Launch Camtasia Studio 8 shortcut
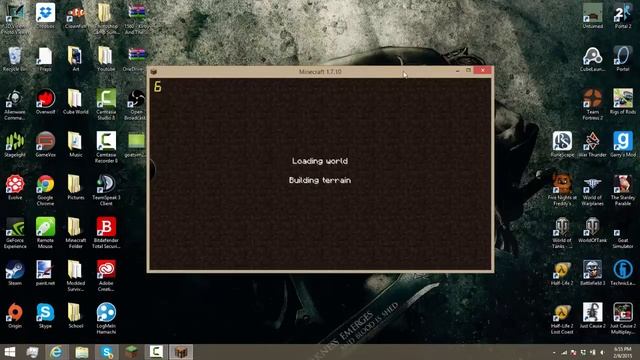Viewport: 640px width, 360px height. (106, 104)
